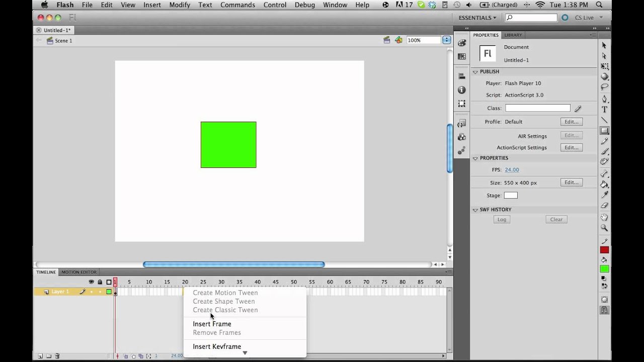Select the Text tool
The image size is (644, 362).
click(x=604, y=110)
